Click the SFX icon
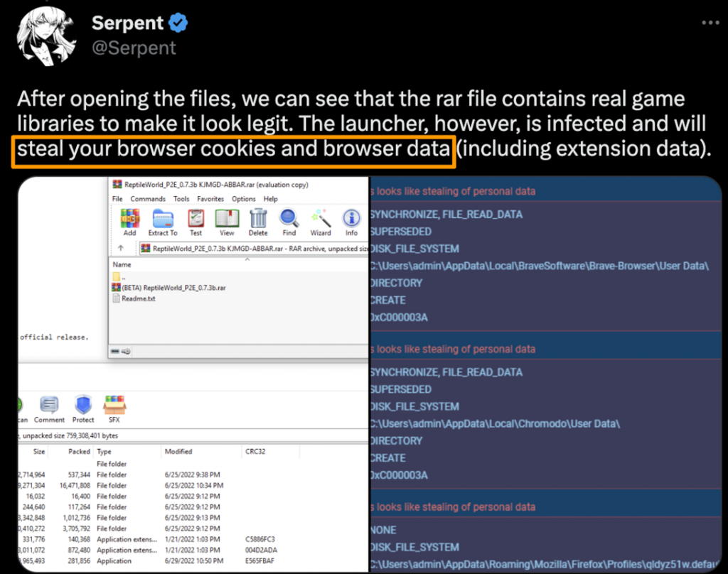The width and height of the screenshot is (728, 574). pyautogui.click(x=114, y=409)
